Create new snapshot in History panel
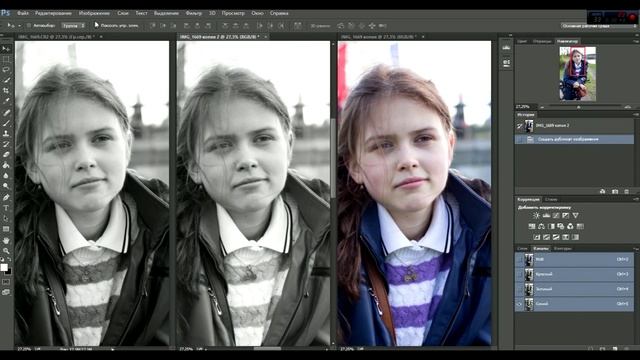This screenshot has height=360, width=640. [615, 191]
